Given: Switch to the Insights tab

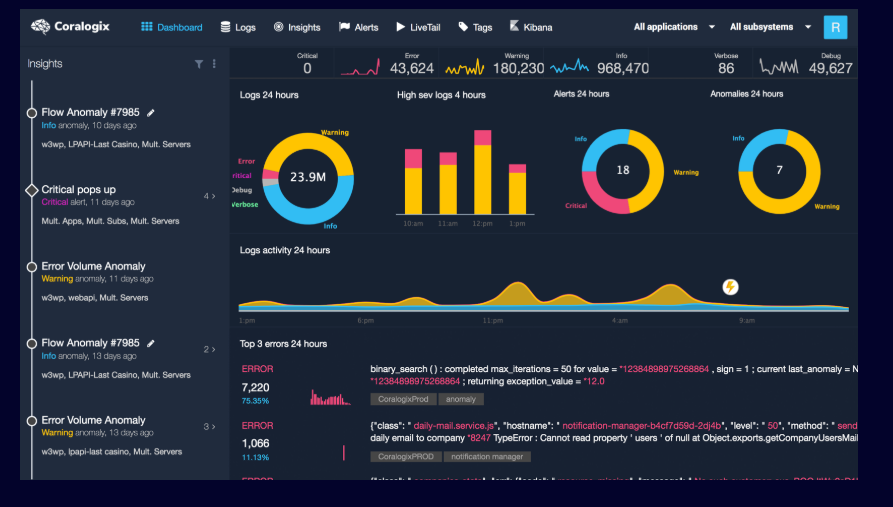Looking at the screenshot, I should pyautogui.click(x=297, y=27).
